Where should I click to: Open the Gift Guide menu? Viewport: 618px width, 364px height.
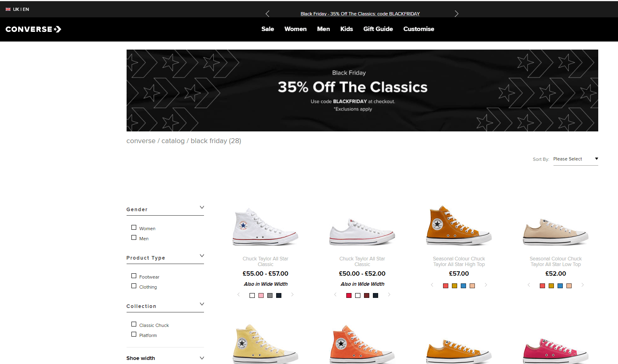point(378,29)
